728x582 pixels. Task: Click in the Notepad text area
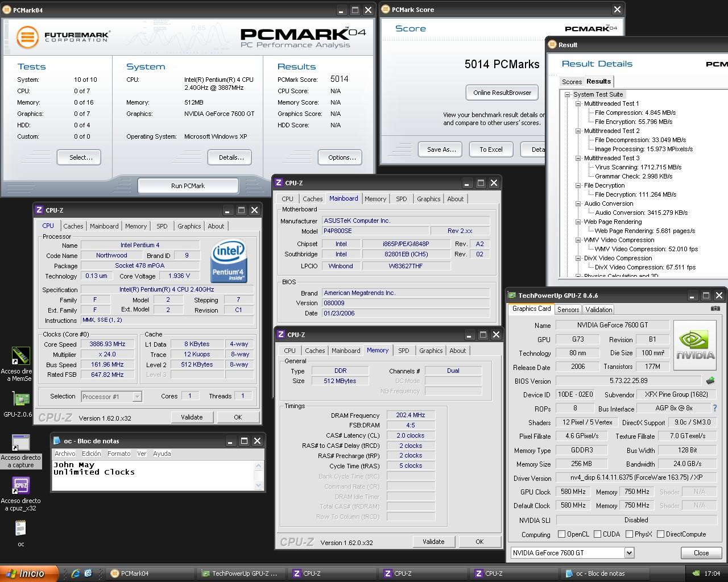(x=152, y=475)
